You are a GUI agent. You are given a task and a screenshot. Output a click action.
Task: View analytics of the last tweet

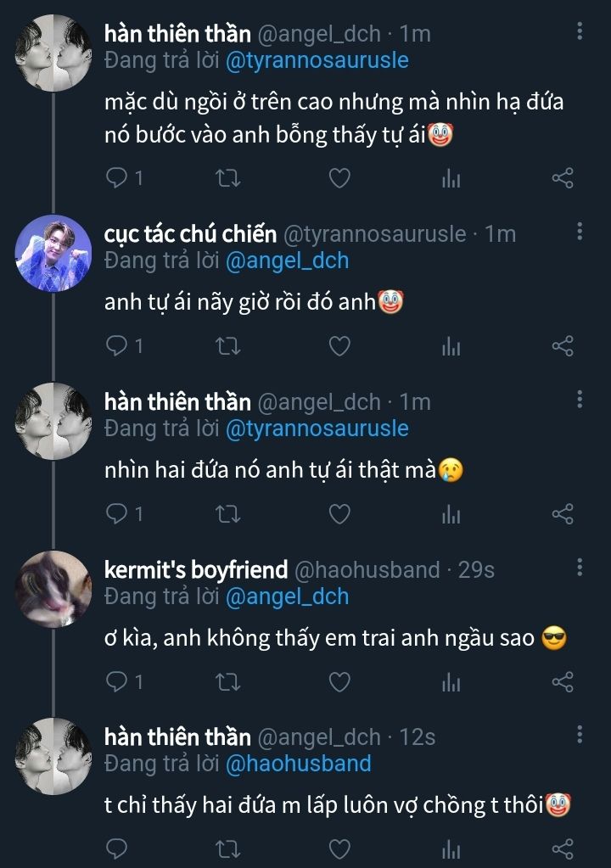tap(451, 848)
